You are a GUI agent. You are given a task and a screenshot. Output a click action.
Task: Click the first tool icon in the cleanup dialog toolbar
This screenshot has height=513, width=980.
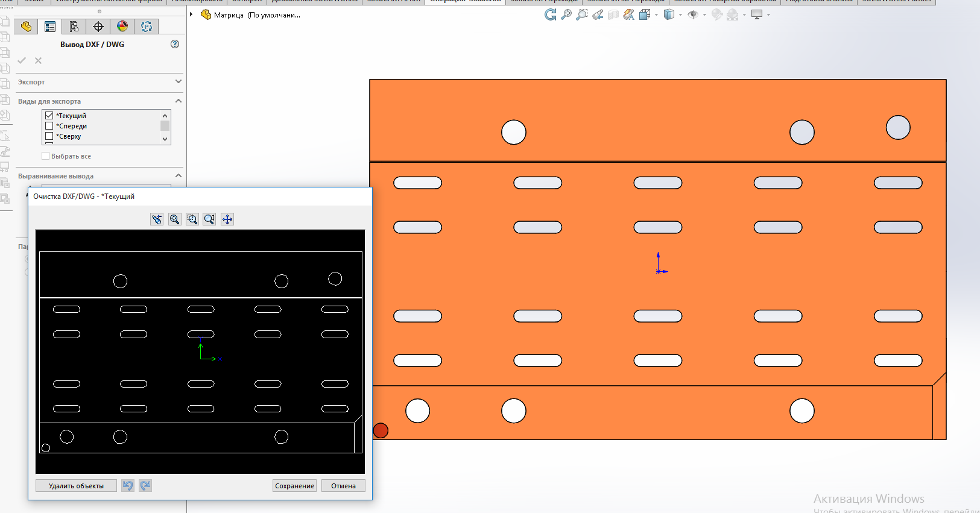(x=157, y=219)
